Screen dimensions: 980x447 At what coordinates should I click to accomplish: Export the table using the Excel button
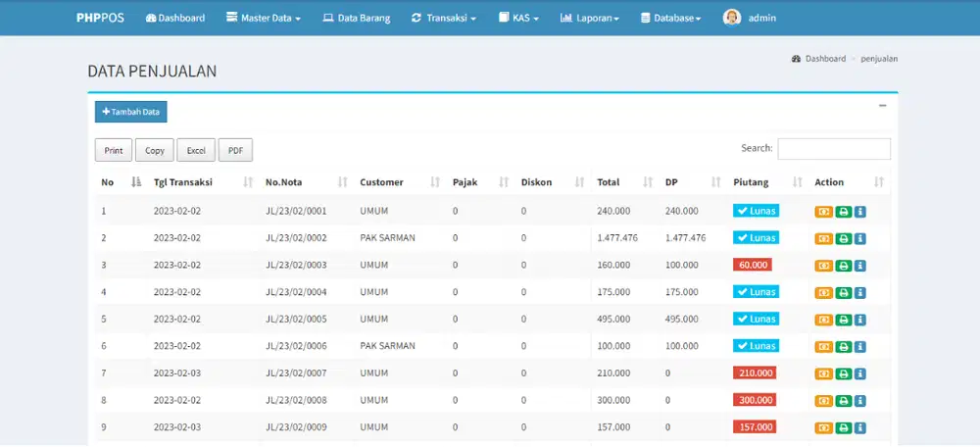[x=196, y=150]
